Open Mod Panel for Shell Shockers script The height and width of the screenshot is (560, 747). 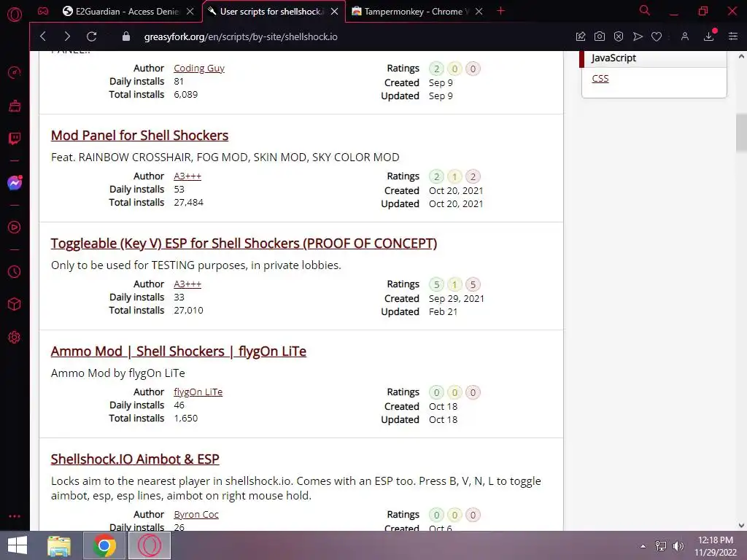(139, 135)
